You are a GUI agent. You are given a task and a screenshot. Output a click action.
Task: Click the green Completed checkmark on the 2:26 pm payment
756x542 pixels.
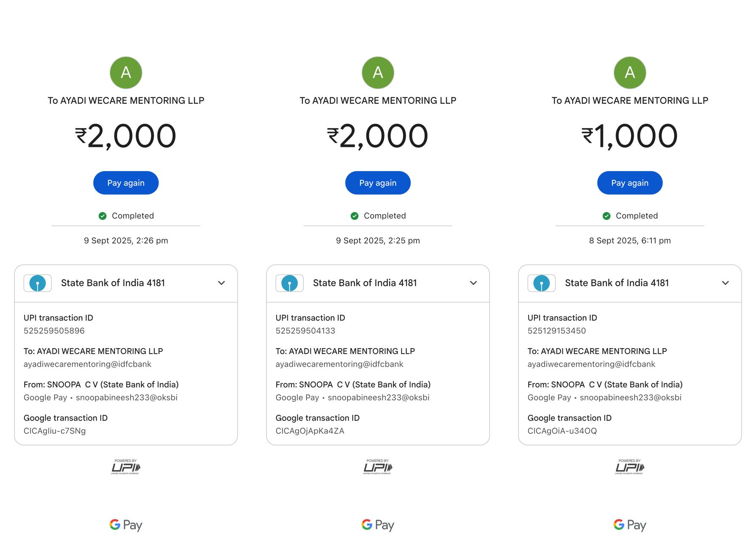[102, 216]
